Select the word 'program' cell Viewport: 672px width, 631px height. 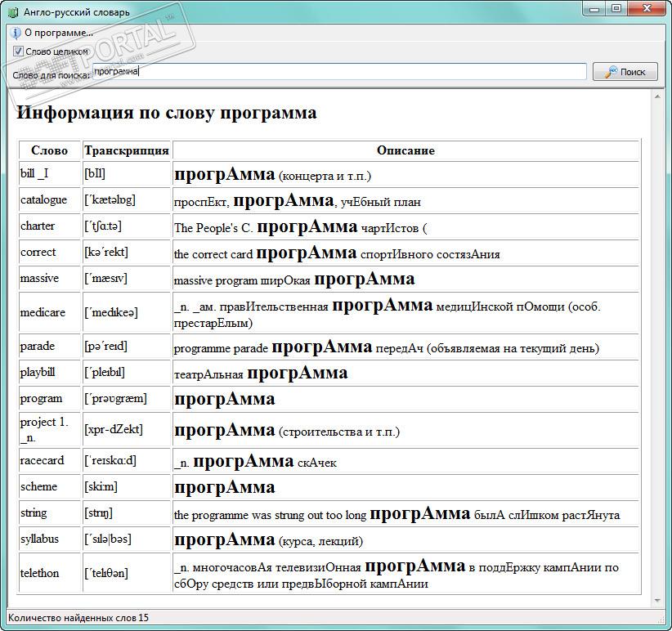[x=50, y=399]
